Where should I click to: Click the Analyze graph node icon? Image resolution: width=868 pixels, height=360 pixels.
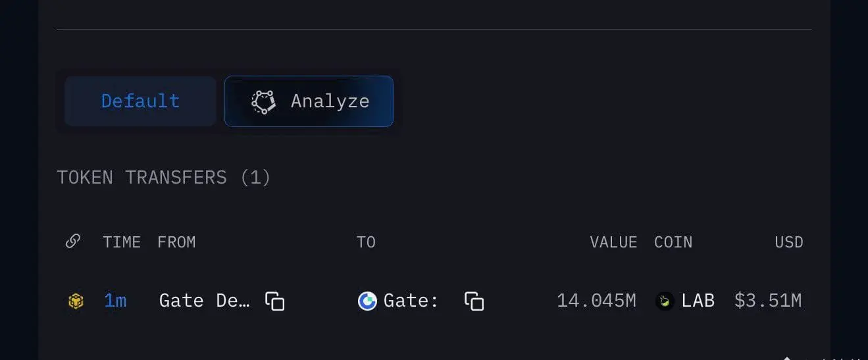pos(263,101)
